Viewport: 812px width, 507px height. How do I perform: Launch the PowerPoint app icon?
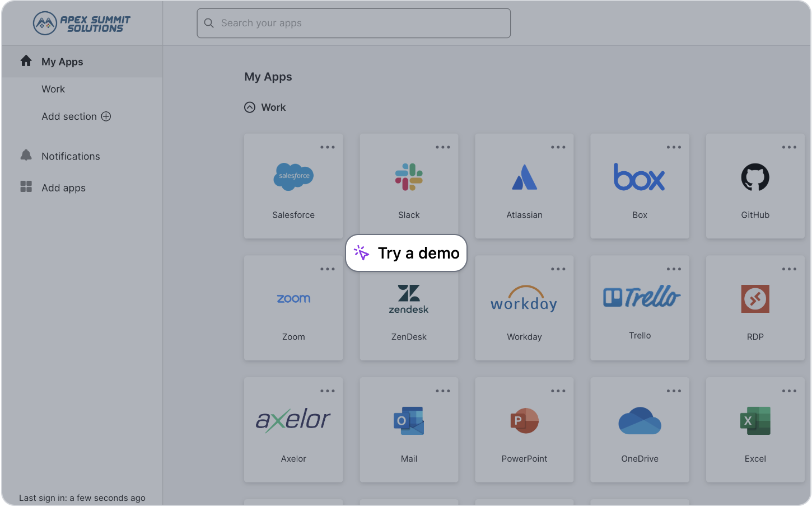click(x=525, y=421)
